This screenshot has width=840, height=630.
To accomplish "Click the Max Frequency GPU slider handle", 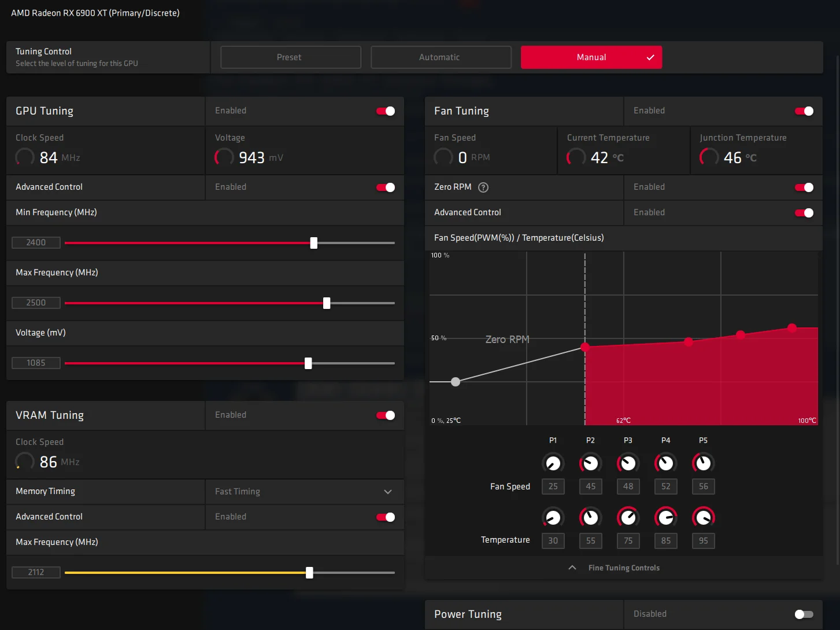I will pos(327,303).
